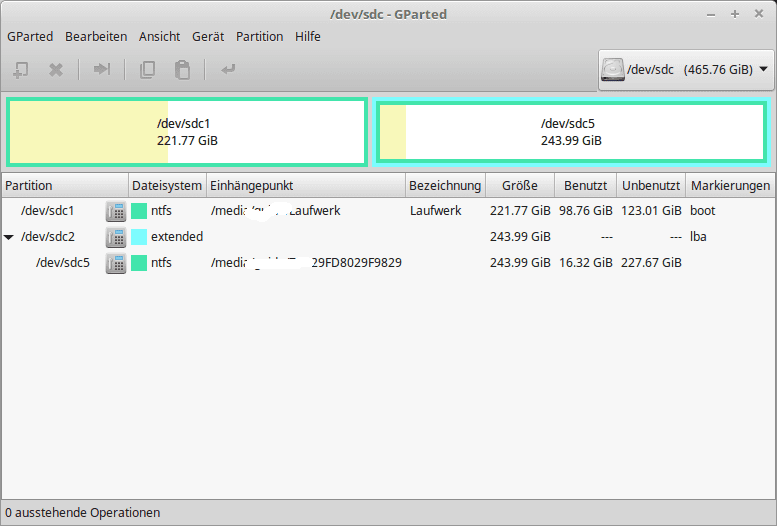Open the Ansicht menu
This screenshot has height=526, width=777.
(160, 37)
